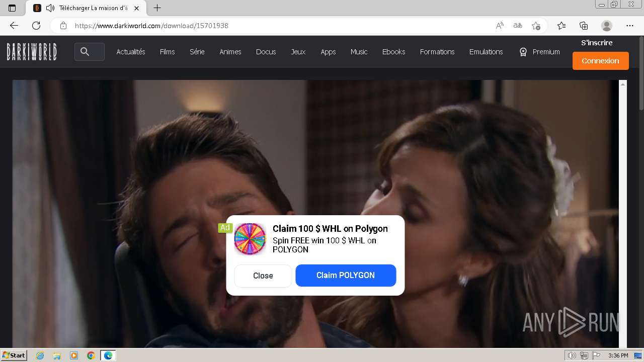Open the Jeux section
The height and width of the screenshot is (362, 644).
298,52
